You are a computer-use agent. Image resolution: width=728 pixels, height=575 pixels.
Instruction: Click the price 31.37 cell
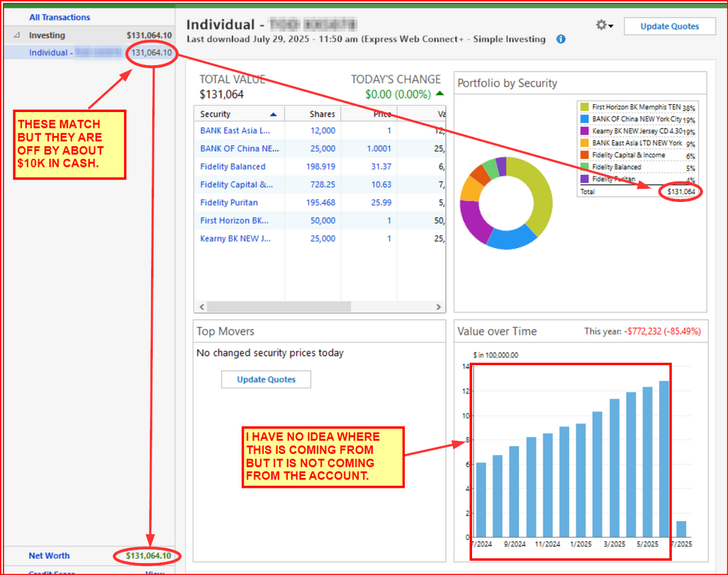[381, 167]
